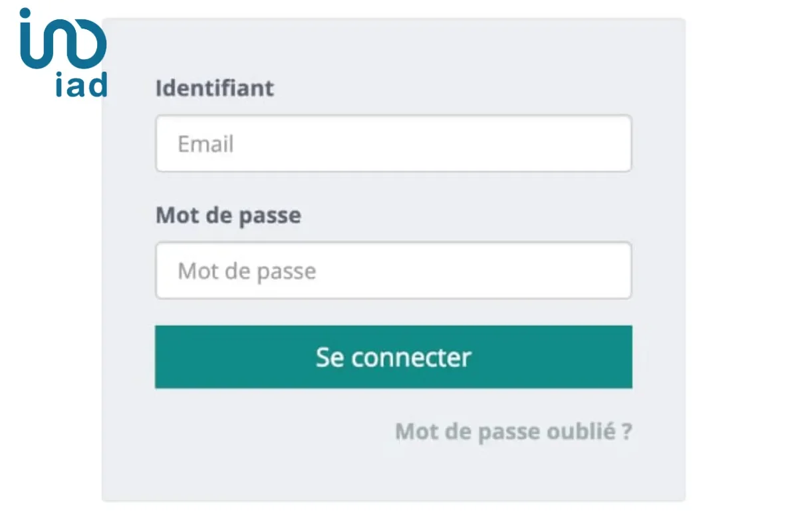
Task: Click the Mot de passe section label
Action: tap(228, 215)
